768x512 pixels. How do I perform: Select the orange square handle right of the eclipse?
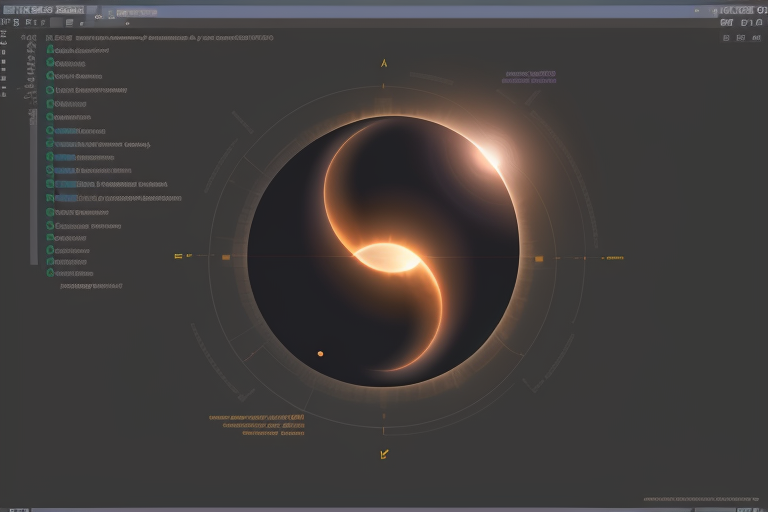[x=539, y=259]
